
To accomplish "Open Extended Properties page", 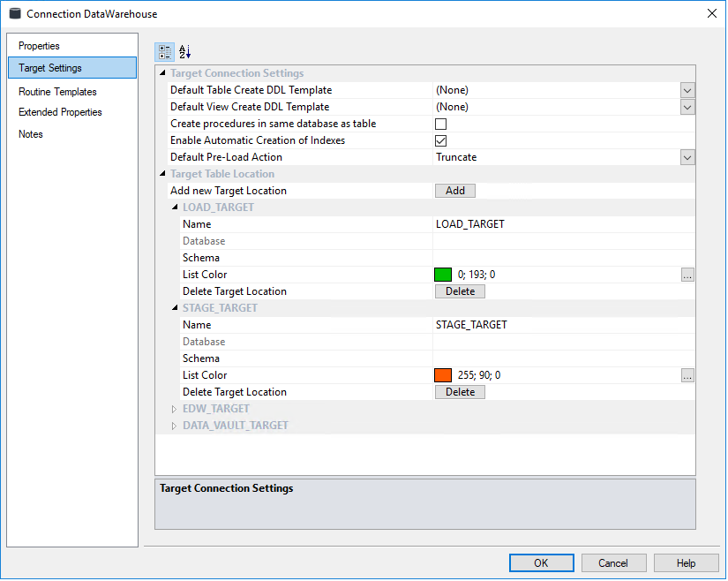I will [60, 112].
